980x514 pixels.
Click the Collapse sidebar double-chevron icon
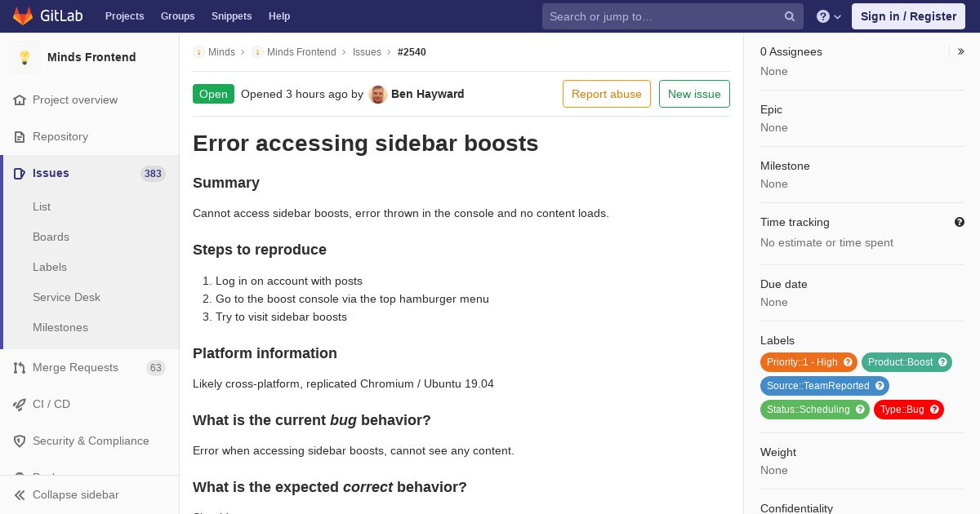pos(20,495)
